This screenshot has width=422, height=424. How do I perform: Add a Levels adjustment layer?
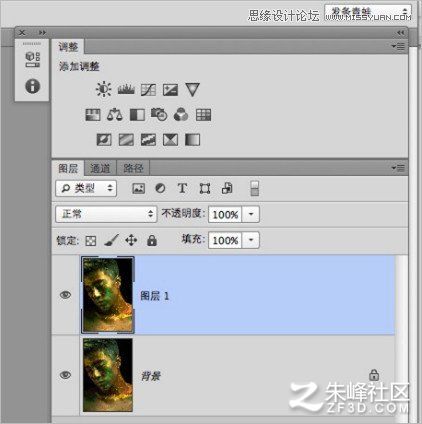(x=126, y=89)
